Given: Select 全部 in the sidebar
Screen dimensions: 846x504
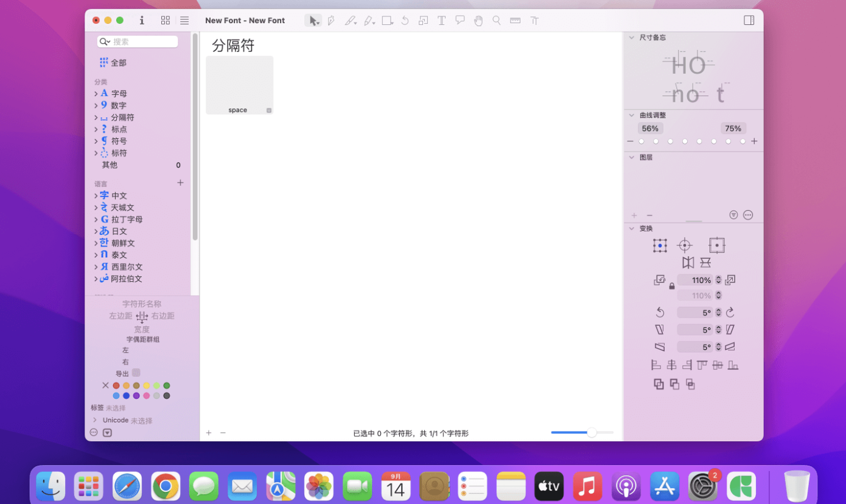Looking at the screenshot, I should pyautogui.click(x=118, y=63).
